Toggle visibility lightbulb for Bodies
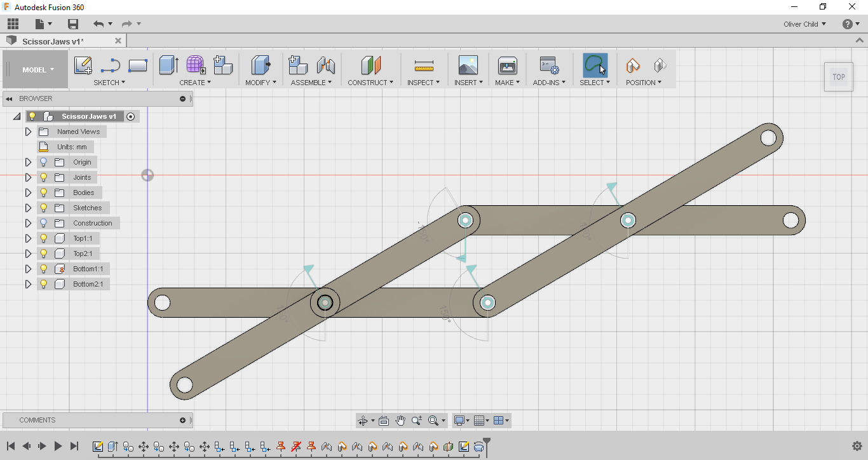The height and width of the screenshot is (460, 868). tap(44, 193)
